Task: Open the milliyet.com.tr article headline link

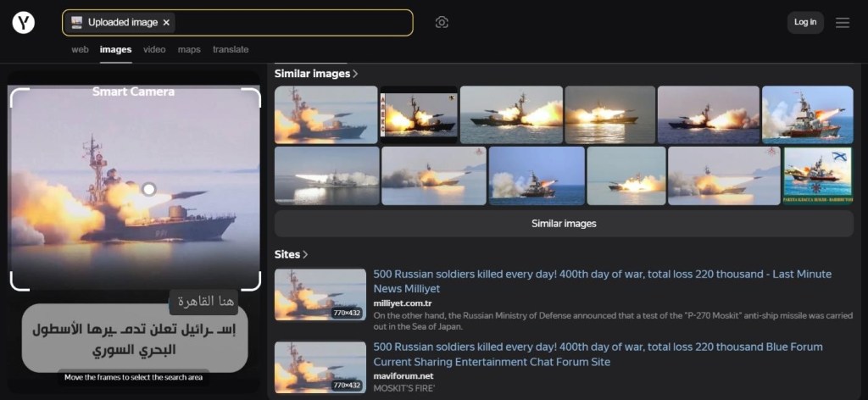Action: 602,281
